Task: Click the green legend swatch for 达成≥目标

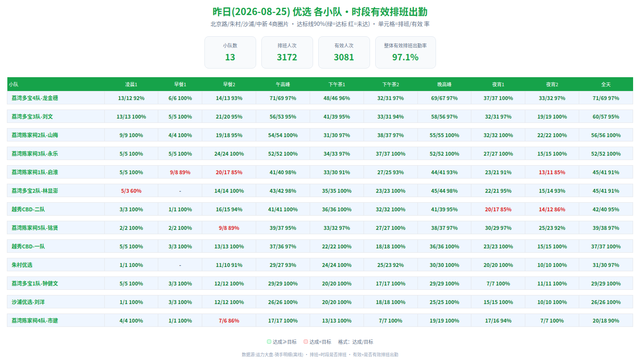Action: [x=269, y=342]
